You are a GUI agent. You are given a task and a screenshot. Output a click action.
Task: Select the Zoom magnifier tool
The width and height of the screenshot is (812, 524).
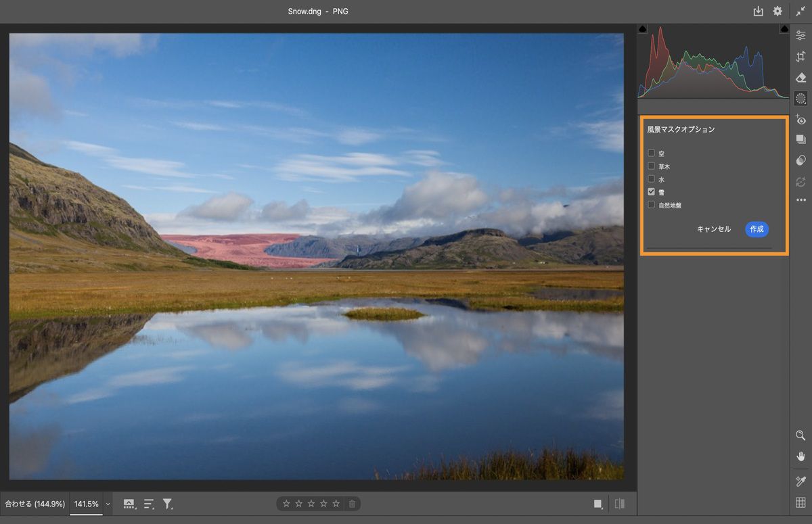[801, 435]
